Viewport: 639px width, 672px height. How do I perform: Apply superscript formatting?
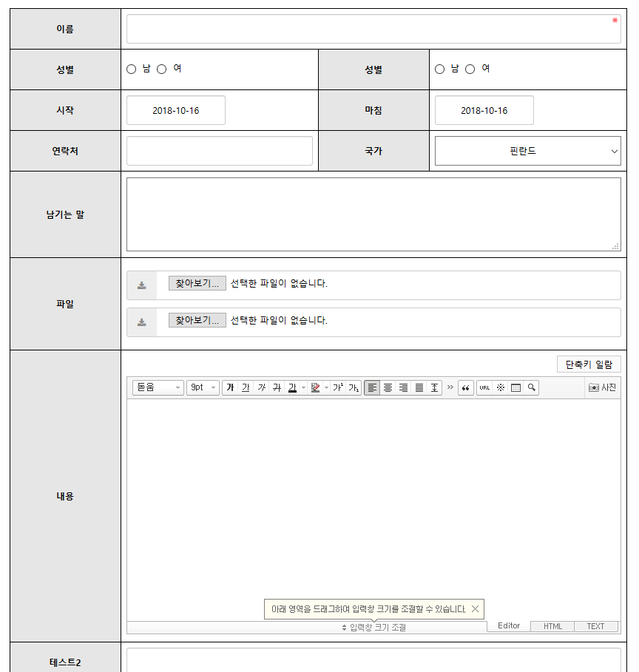pyautogui.click(x=338, y=387)
